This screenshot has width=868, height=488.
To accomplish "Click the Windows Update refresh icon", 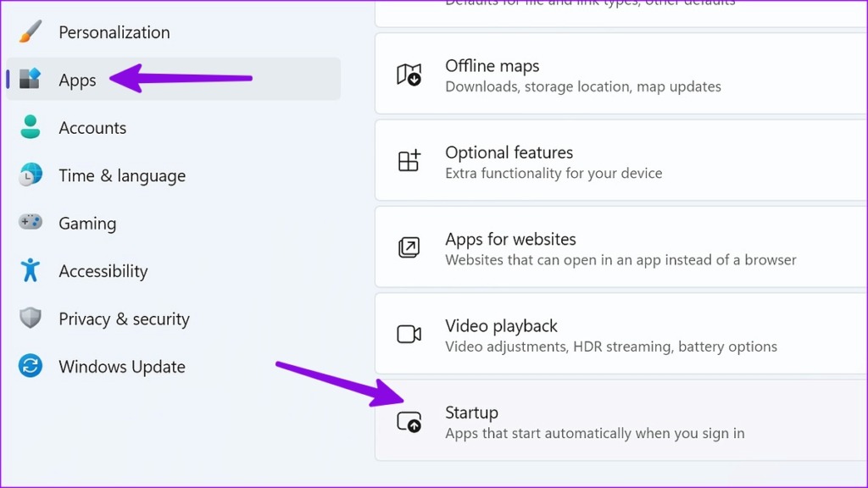I will [x=30, y=367].
